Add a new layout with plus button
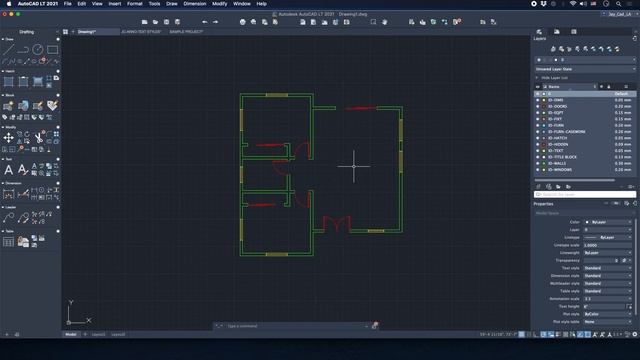640x360 pixels. pyautogui.click(x=85, y=334)
